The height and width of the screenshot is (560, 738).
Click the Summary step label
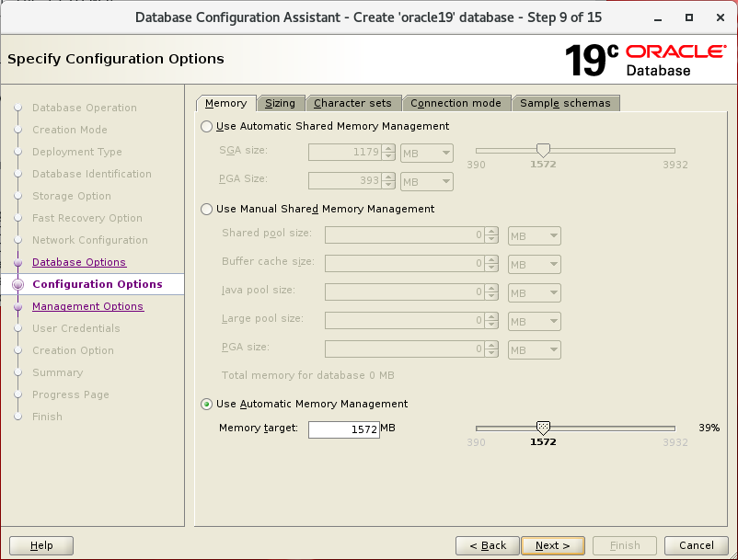click(57, 372)
